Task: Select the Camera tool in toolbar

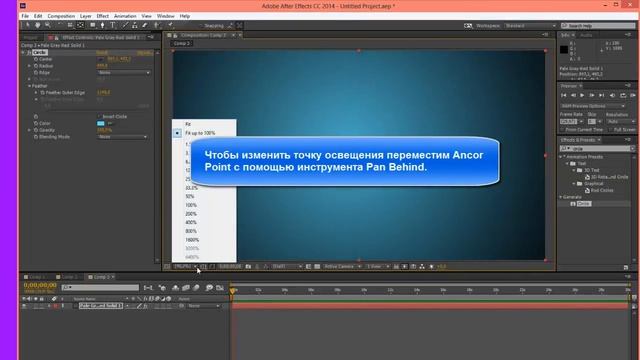Action: [70, 25]
